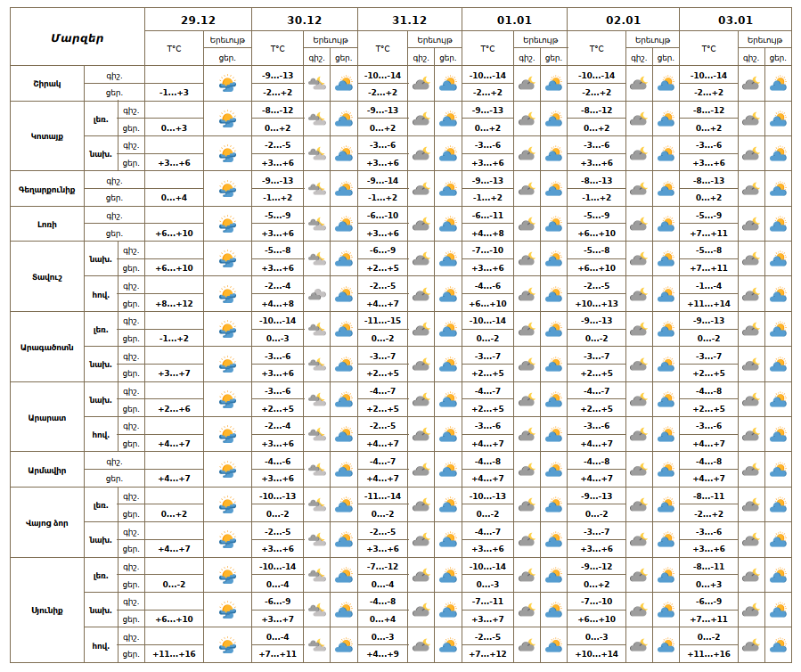The width and height of the screenshot is (801, 672).
Task: Click Արմավիր night weather icon for 03.01
Action: (x=752, y=470)
